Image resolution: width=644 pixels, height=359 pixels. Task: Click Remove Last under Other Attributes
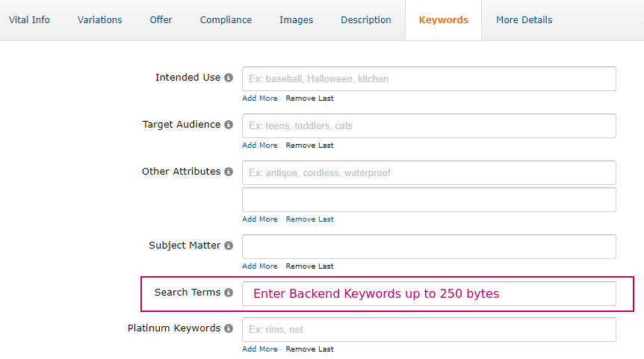310,219
